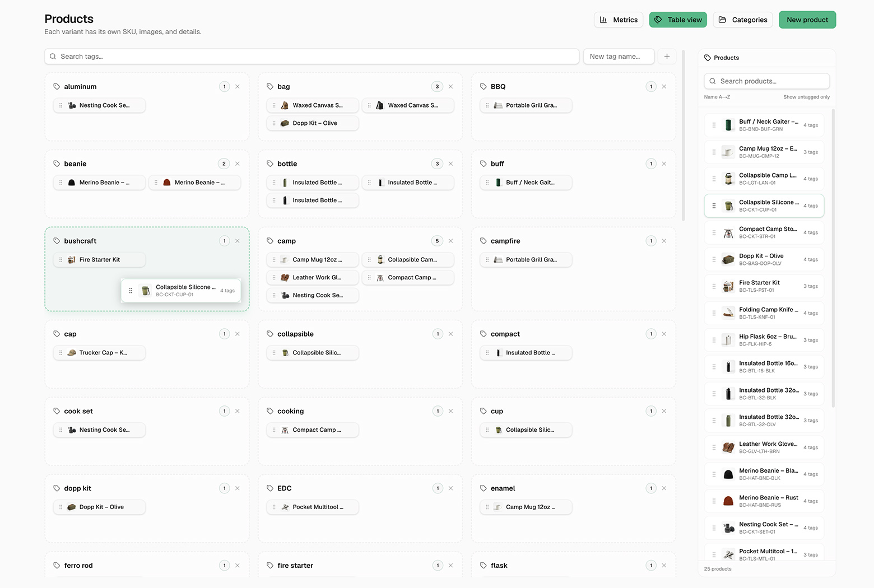
Task: Delete the cooking tag
Action: tap(450, 411)
